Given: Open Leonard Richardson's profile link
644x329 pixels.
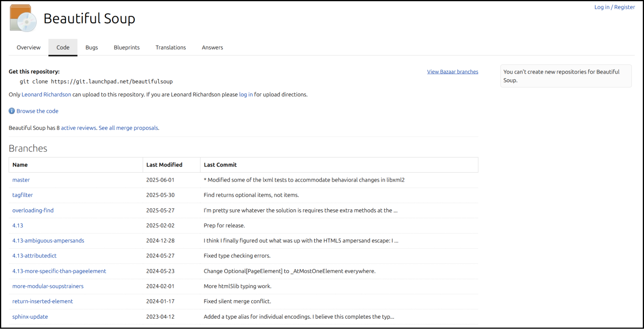Looking at the screenshot, I should click(x=46, y=95).
